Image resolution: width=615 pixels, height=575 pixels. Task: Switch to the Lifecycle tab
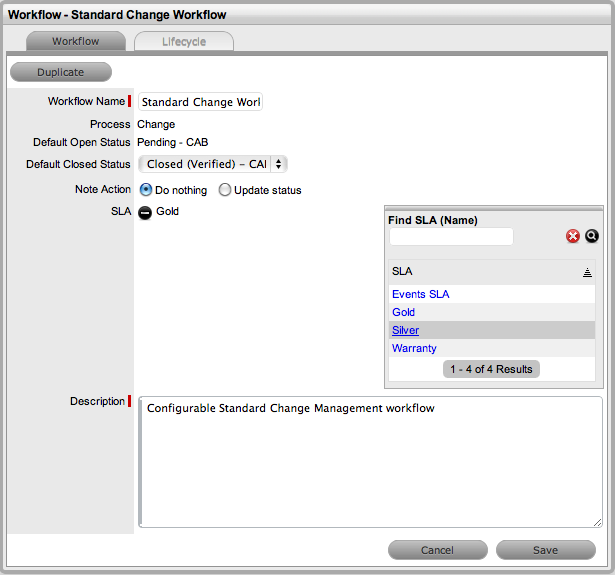tap(184, 42)
